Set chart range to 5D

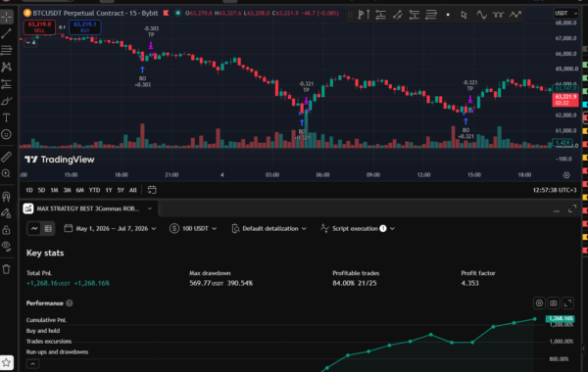(x=41, y=190)
